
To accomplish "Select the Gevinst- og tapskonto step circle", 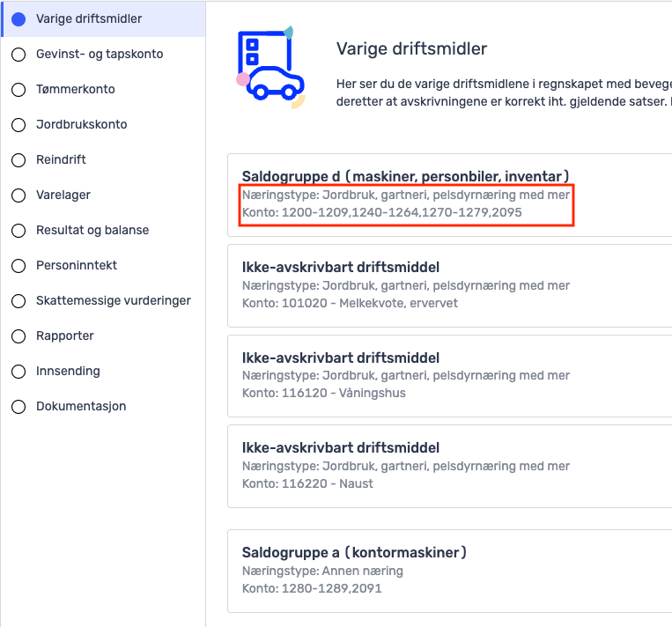I will [18, 55].
